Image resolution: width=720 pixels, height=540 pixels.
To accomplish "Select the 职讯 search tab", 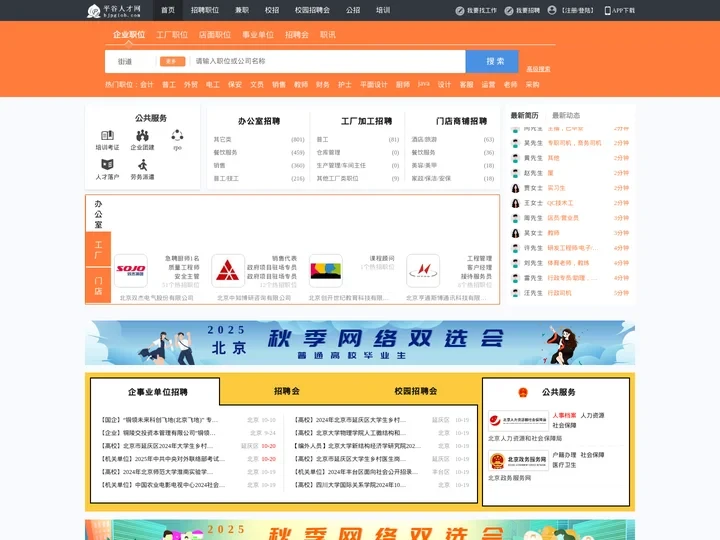I will coord(328,34).
